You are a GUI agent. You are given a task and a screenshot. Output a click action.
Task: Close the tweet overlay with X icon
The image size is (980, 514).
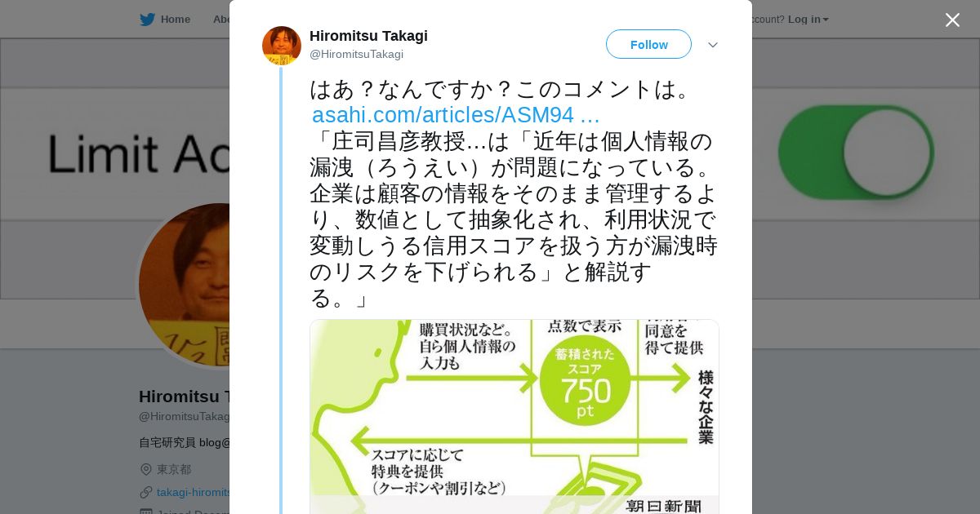[x=952, y=20]
